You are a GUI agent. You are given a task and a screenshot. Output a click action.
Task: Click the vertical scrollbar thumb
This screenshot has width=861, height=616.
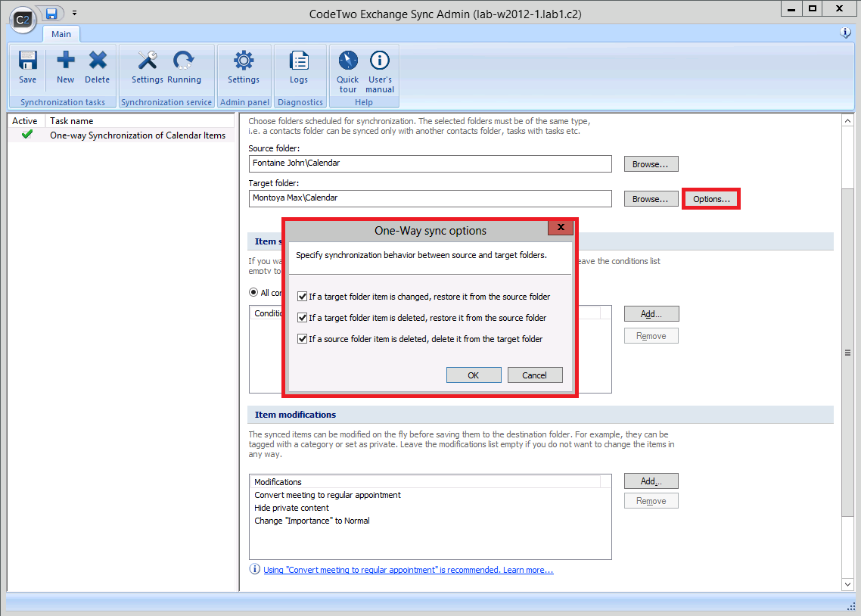click(848, 352)
